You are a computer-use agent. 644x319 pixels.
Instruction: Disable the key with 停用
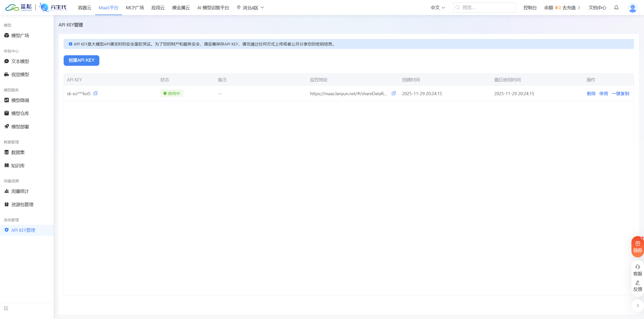pos(603,93)
